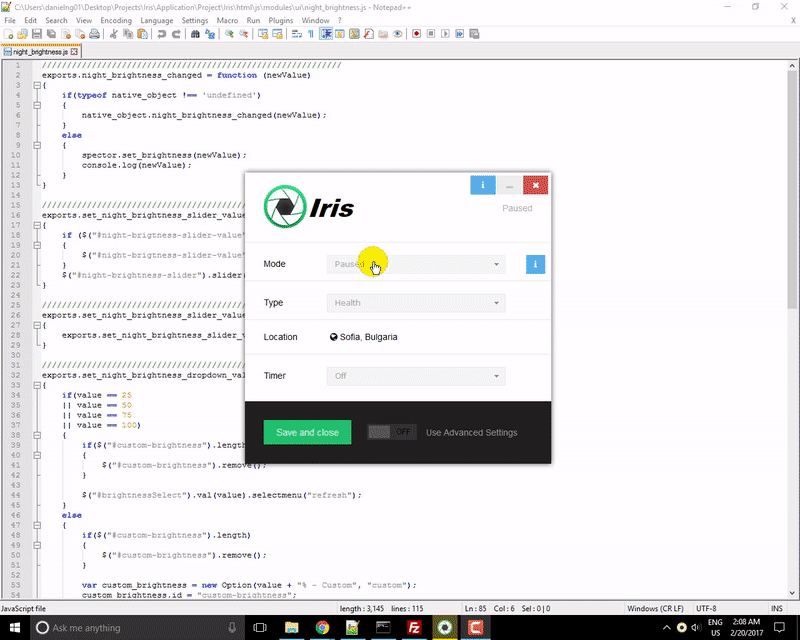Click the top blue info button in Iris
Screen dimensions: 800x640
(x=483, y=185)
